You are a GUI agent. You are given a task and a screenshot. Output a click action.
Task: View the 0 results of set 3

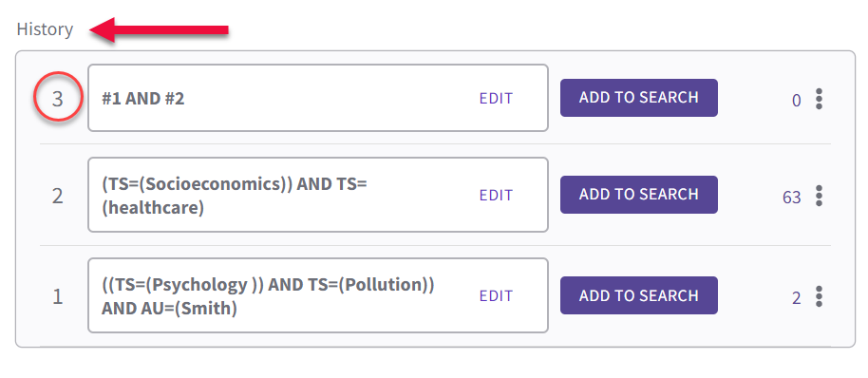click(x=797, y=101)
